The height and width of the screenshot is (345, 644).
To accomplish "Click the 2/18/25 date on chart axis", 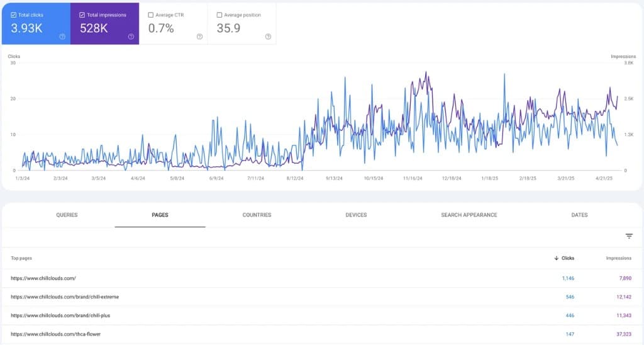I will (x=528, y=178).
